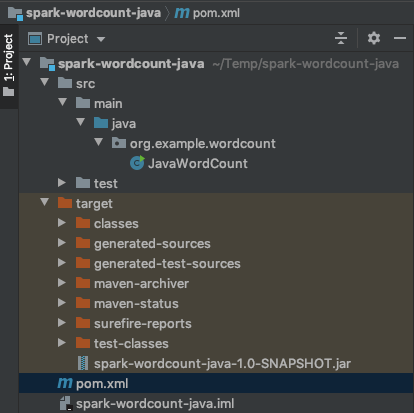Click the main folder icon

[83, 103]
